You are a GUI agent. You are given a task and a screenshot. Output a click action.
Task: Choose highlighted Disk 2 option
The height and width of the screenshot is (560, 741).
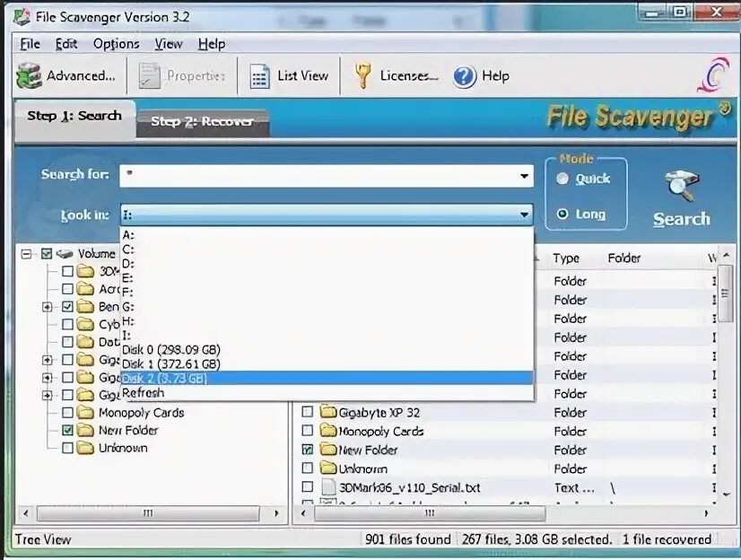coord(327,378)
